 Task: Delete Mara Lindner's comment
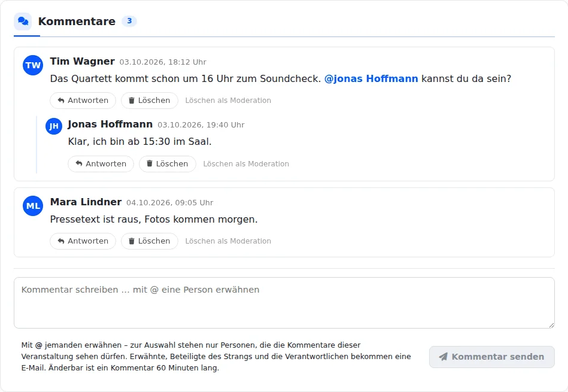point(150,241)
